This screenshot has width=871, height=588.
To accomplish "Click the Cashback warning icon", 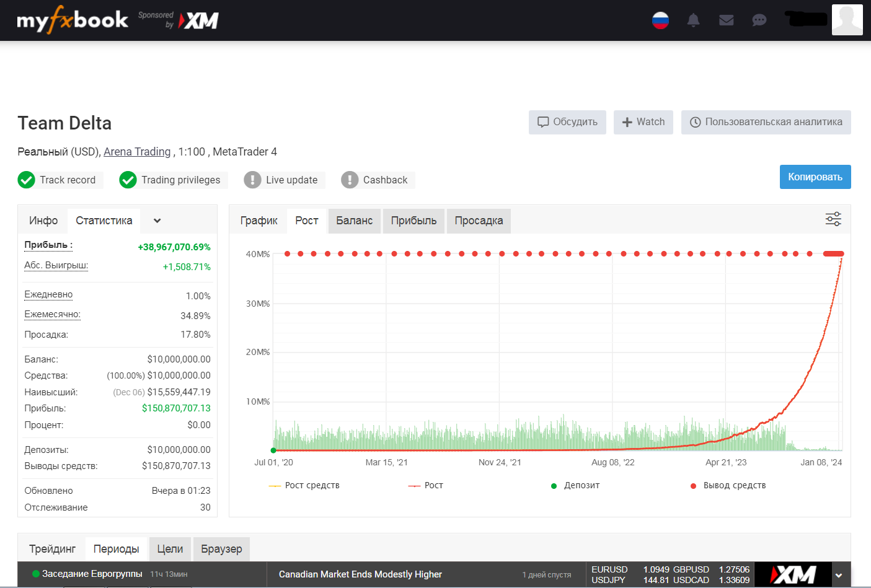I will pos(350,180).
